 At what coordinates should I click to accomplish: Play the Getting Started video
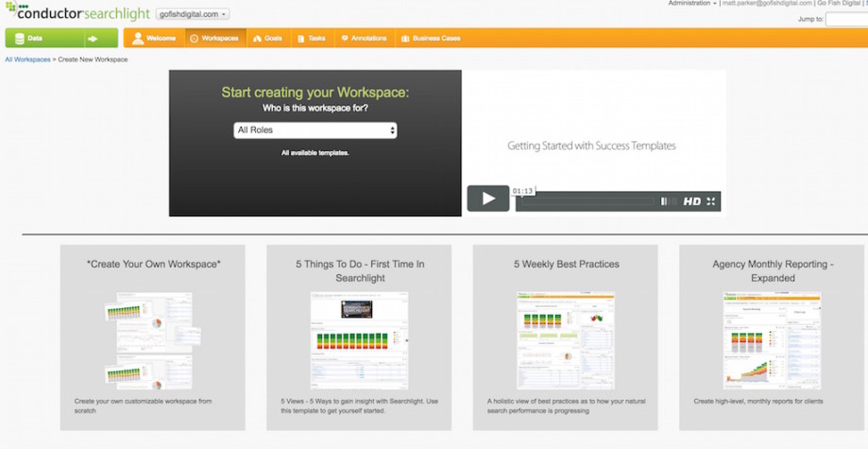coord(487,199)
